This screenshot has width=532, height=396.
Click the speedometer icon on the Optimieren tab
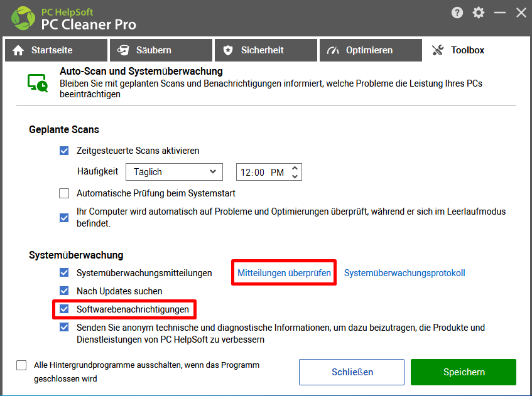click(333, 50)
